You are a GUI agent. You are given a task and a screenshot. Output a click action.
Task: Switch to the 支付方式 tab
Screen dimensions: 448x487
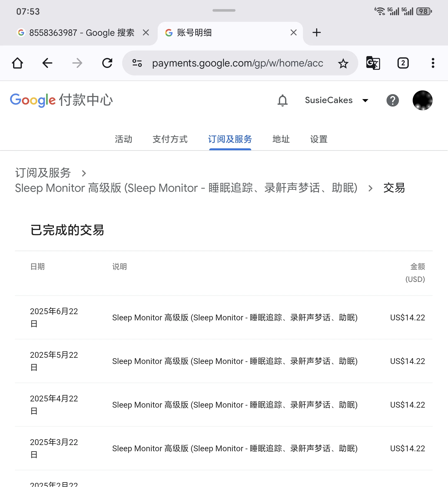tap(170, 139)
